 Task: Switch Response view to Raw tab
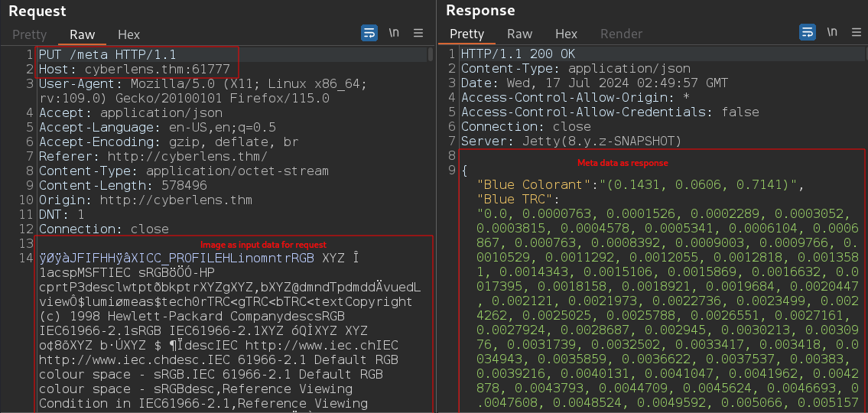[x=519, y=34]
